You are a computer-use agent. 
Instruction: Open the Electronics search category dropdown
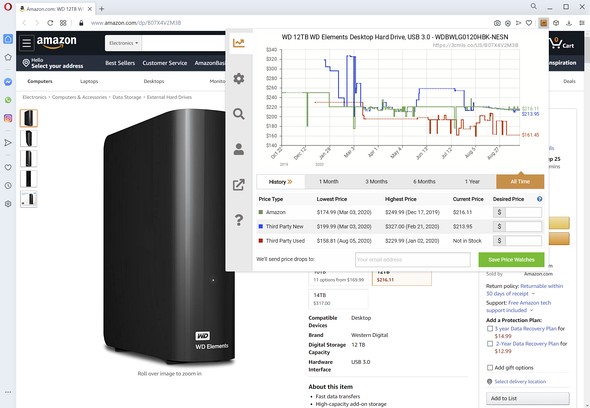click(x=123, y=43)
